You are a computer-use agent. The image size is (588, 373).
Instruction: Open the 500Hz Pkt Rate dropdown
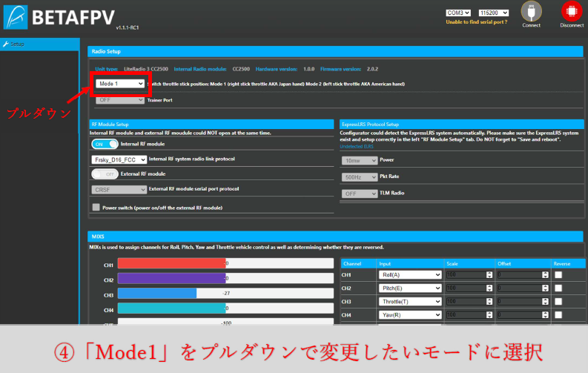coord(359,177)
